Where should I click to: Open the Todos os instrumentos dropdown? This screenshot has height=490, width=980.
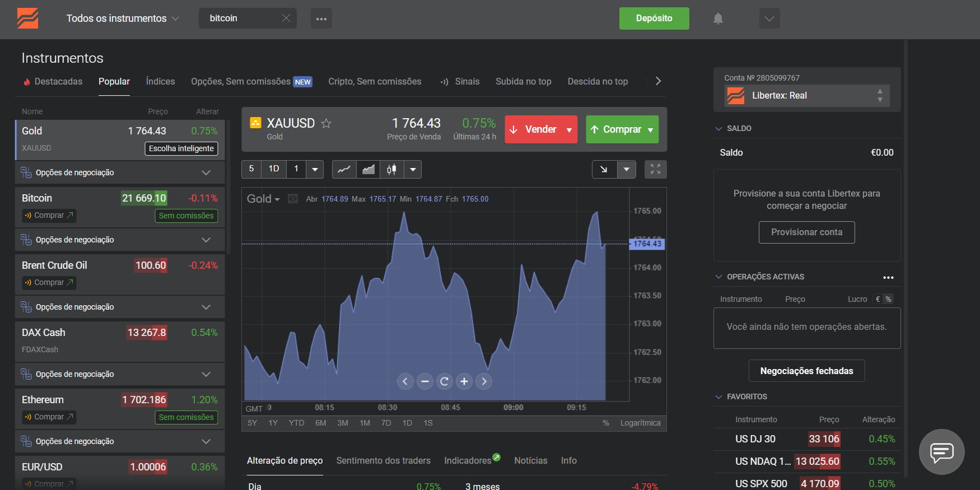(x=123, y=18)
